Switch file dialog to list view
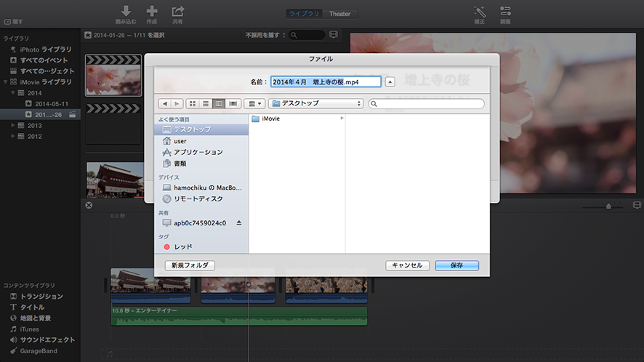The image size is (644, 362). (205, 104)
